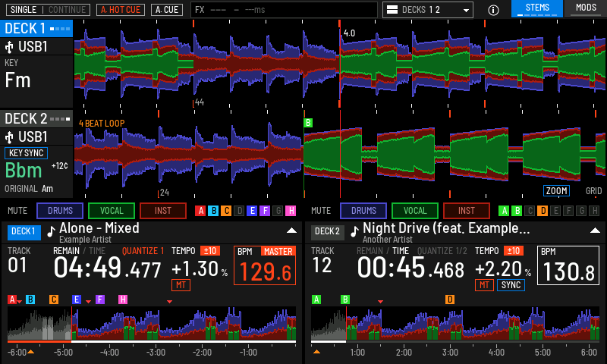
Task: Jump to cue H marker on Deck 1 overview
Action: [x=123, y=300]
